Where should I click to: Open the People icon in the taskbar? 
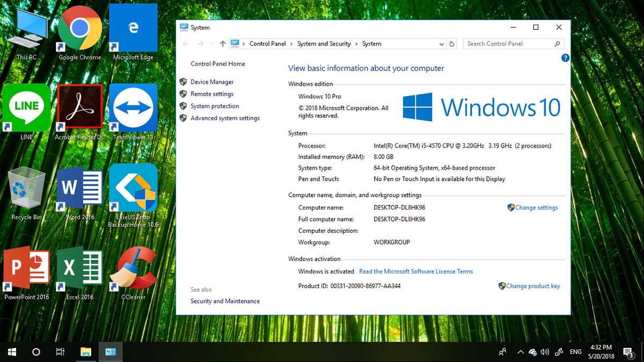503,352
